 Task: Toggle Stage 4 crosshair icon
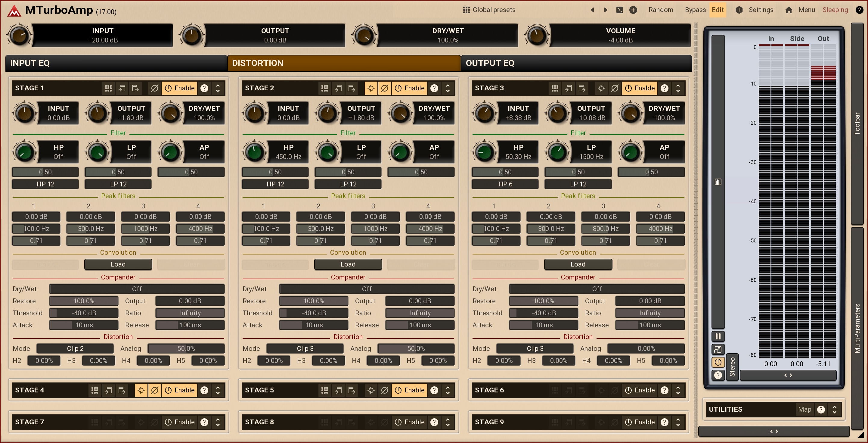click(x=141, y=390)
